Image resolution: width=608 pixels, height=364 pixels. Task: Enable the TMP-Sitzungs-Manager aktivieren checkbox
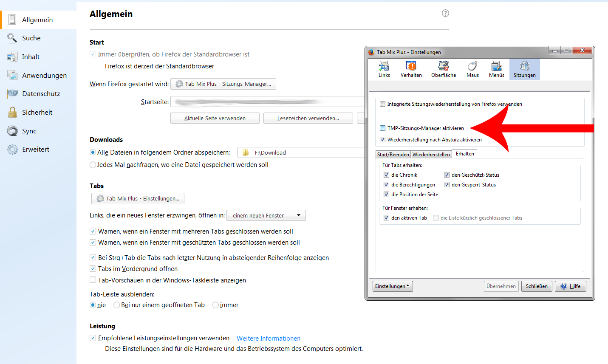pyautogui.click(x=383, y=128)
